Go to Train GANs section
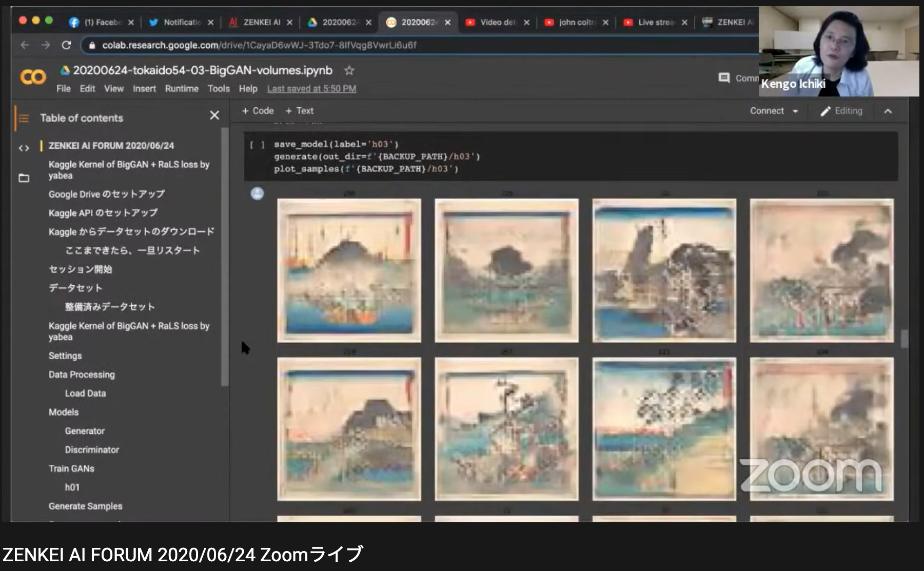Viewport: 924px width, 571px height. tap(71, 469)
